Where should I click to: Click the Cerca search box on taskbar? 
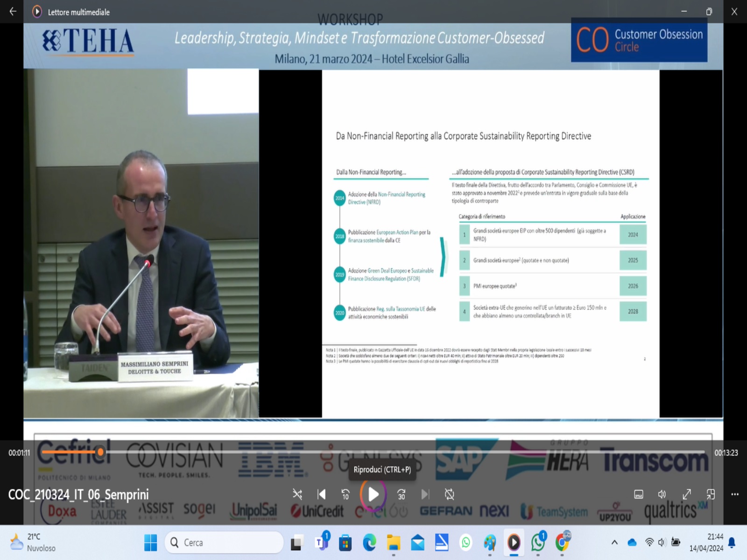click(x=224, y=543)
